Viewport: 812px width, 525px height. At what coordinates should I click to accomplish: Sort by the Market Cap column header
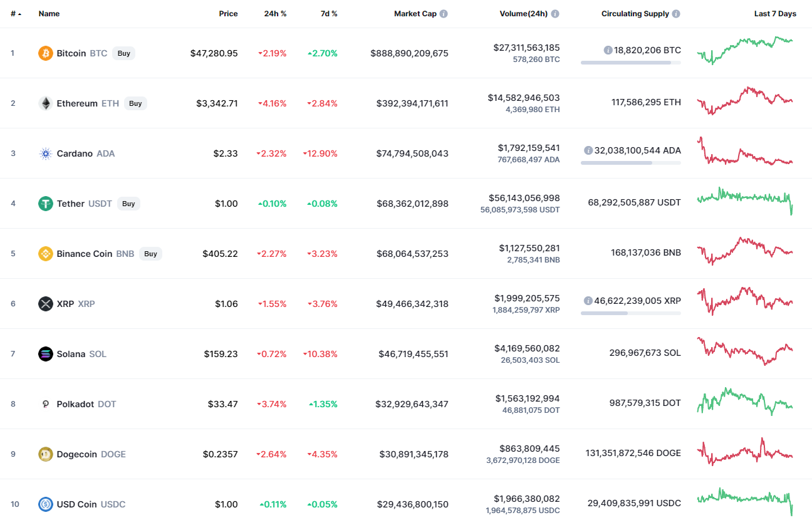coord(415,14)
